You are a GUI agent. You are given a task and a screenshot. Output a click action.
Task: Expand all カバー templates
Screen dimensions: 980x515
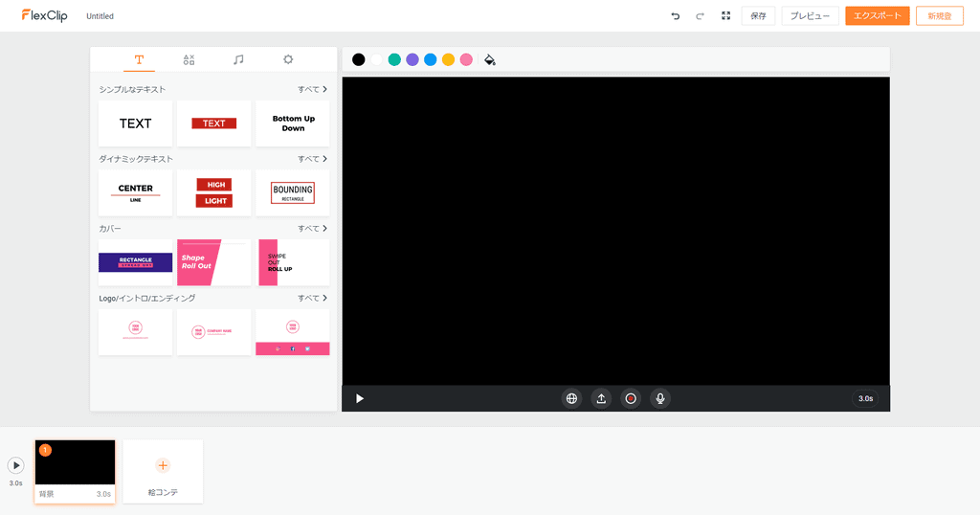point(312,229)
